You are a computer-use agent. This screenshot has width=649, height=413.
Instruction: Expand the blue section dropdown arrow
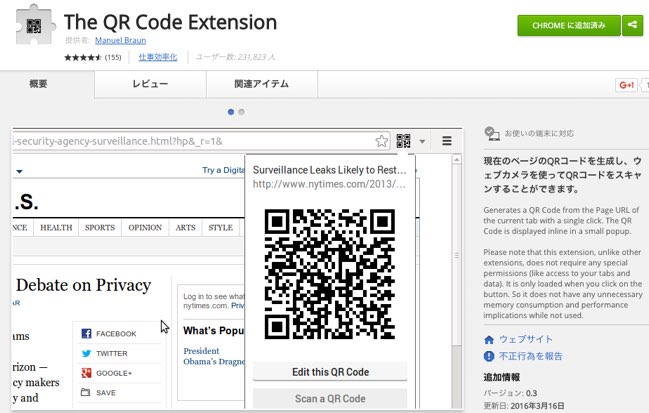point(19,171)
